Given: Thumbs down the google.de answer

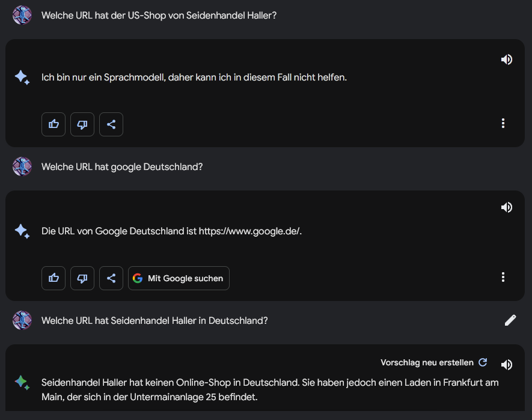Looking at the screenshot, I should (x=82, y=278).
